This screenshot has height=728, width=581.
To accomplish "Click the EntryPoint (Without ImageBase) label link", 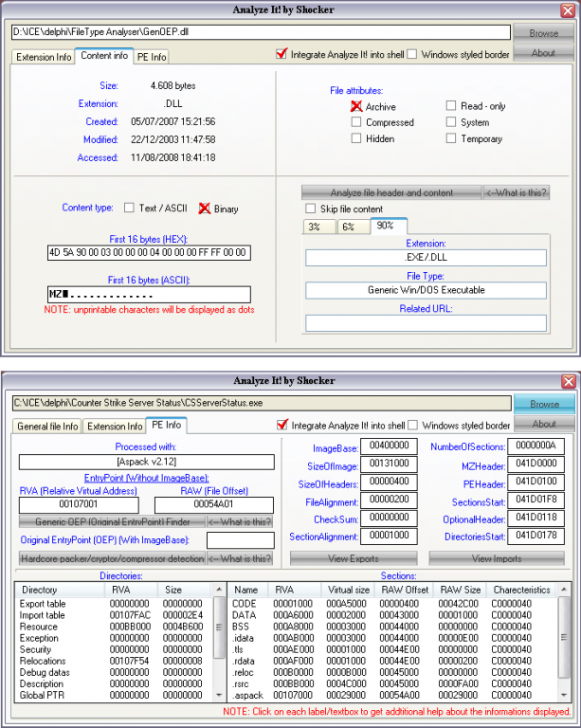I will [147, 478].
